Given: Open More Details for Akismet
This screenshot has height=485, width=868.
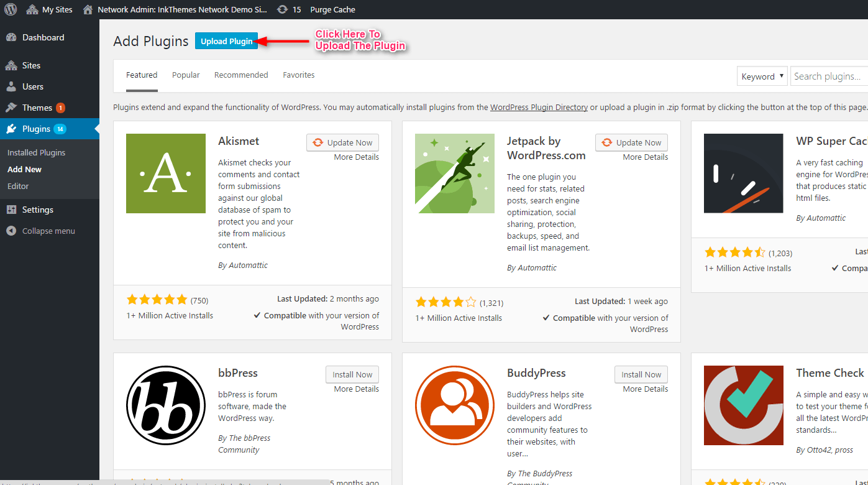Looking at the screenshot, I should [356, 157].
